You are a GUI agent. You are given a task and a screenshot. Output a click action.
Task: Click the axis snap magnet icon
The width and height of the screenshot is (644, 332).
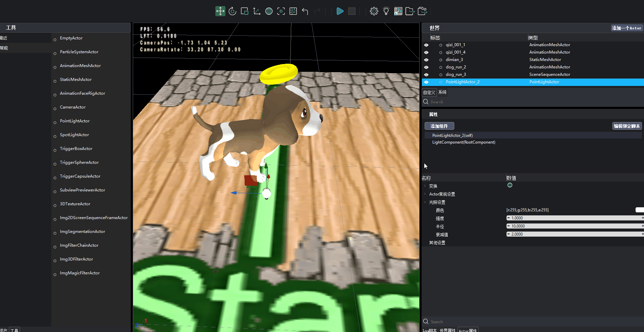(x=398, y=11)
